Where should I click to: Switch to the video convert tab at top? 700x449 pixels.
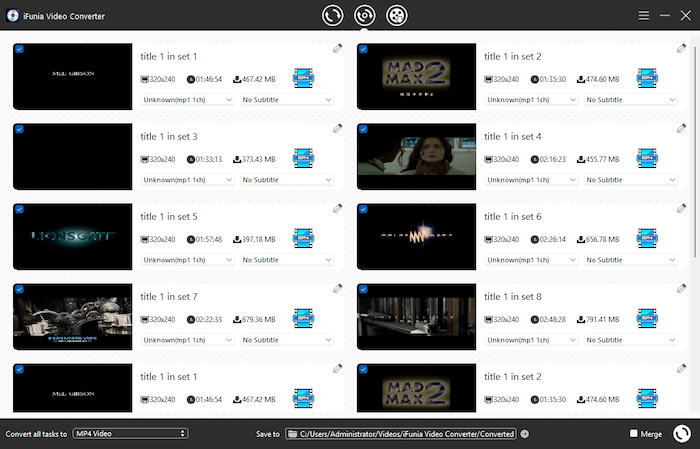tap(333, 16)
